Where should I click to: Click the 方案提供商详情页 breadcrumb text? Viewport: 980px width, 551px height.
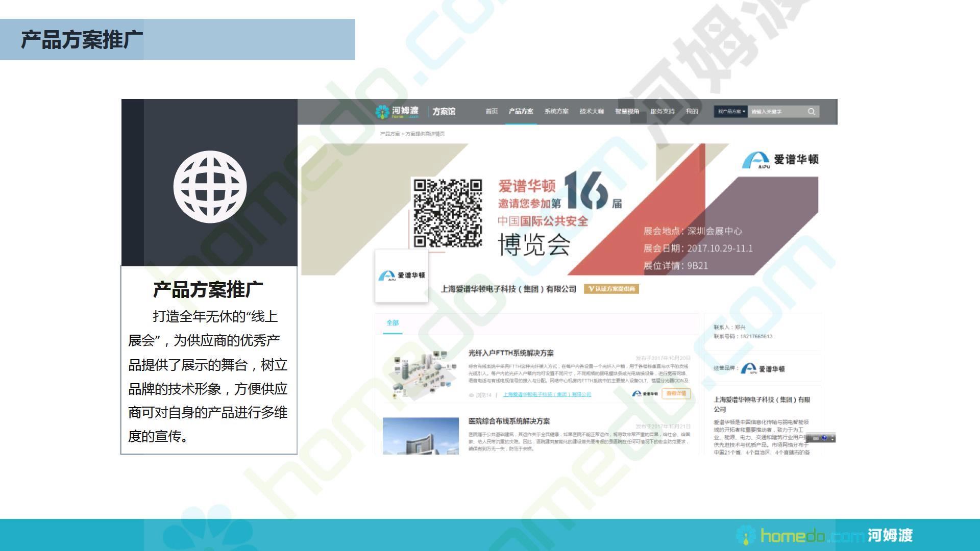coord(425,134)
